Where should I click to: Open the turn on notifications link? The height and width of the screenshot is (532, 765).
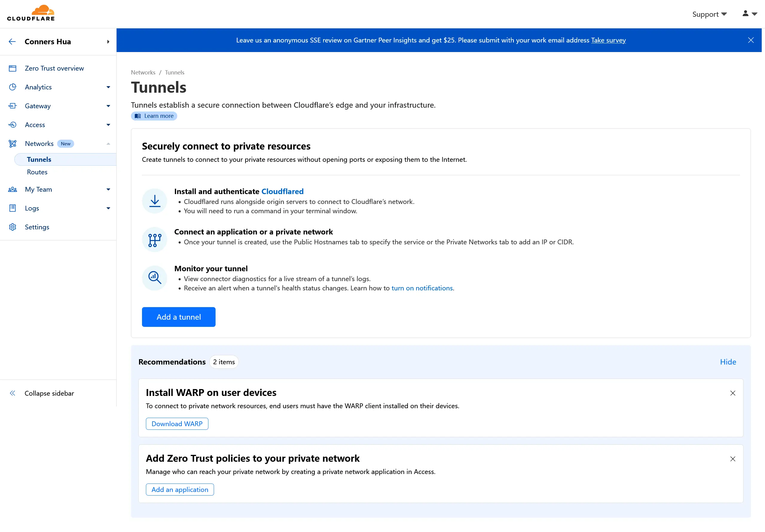422,288
